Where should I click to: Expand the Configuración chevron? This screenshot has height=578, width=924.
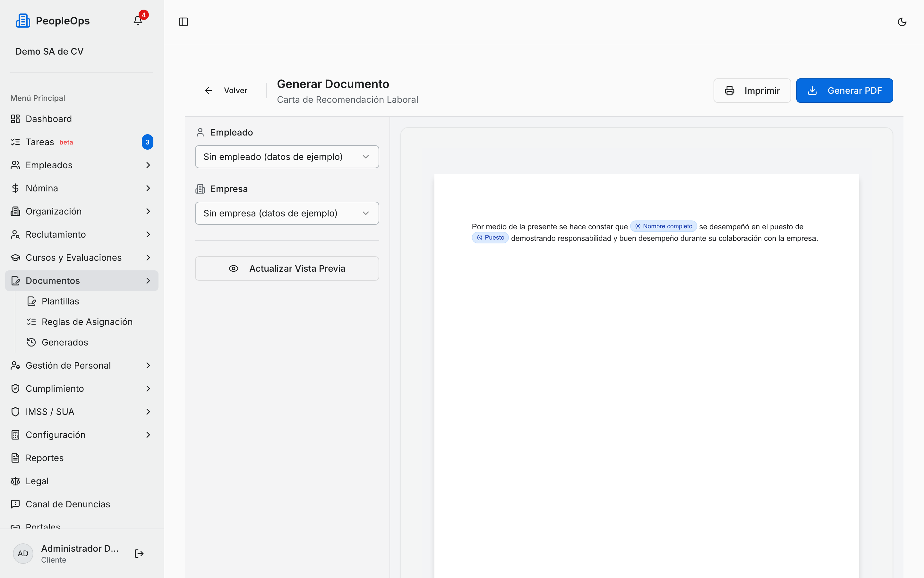pos(148,435)
